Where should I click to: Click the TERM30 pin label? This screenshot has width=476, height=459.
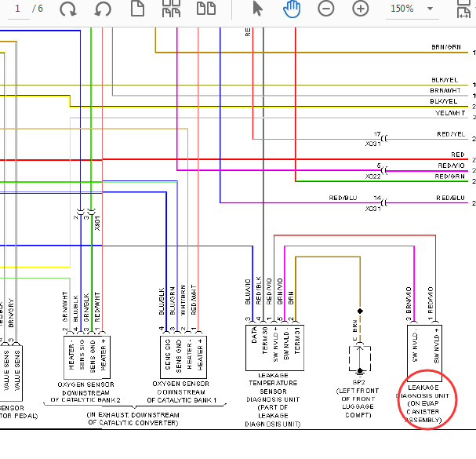tap(265, 341)
